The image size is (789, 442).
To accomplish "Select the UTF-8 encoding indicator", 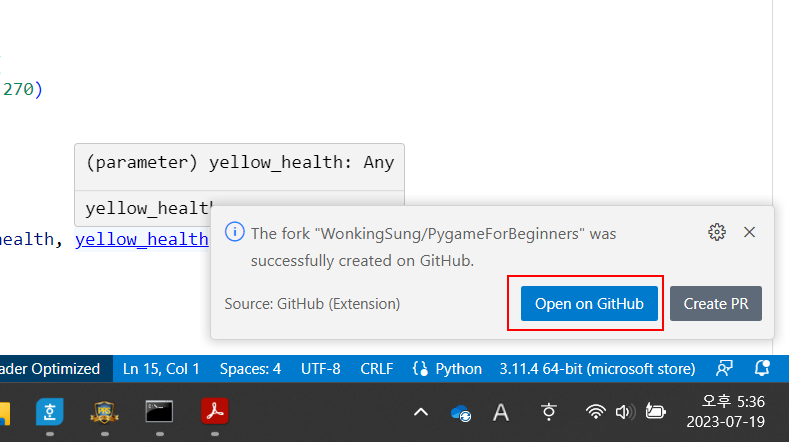I will pos(321,369).
